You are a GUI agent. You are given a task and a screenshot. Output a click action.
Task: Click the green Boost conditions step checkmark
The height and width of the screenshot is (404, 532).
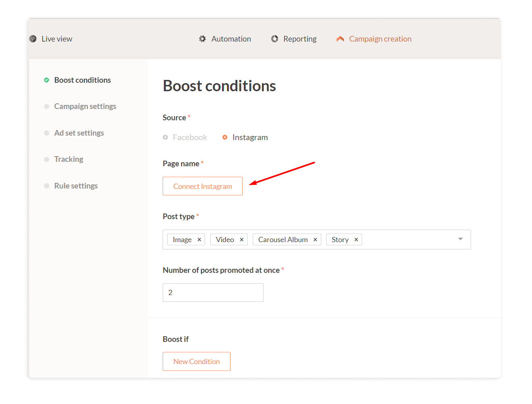[47, 80]
